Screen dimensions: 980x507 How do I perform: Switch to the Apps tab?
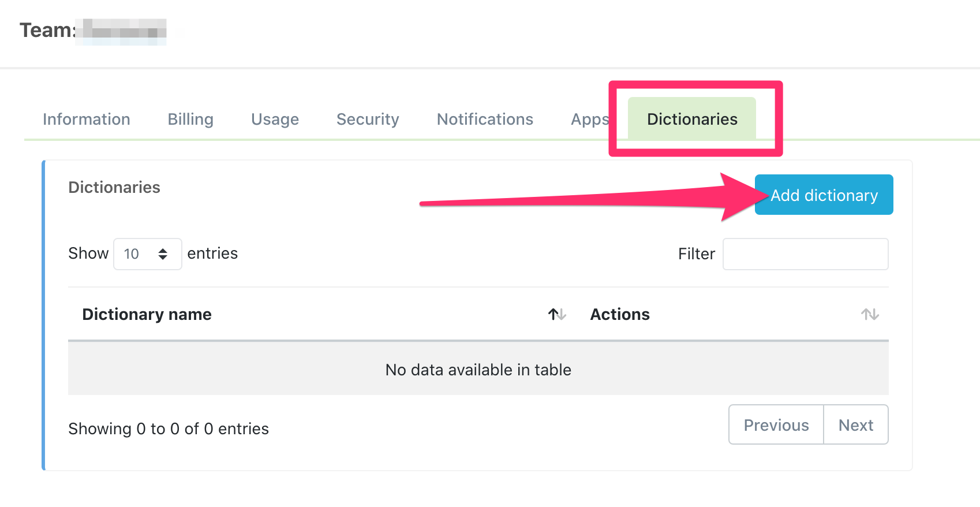click(589, 119)
